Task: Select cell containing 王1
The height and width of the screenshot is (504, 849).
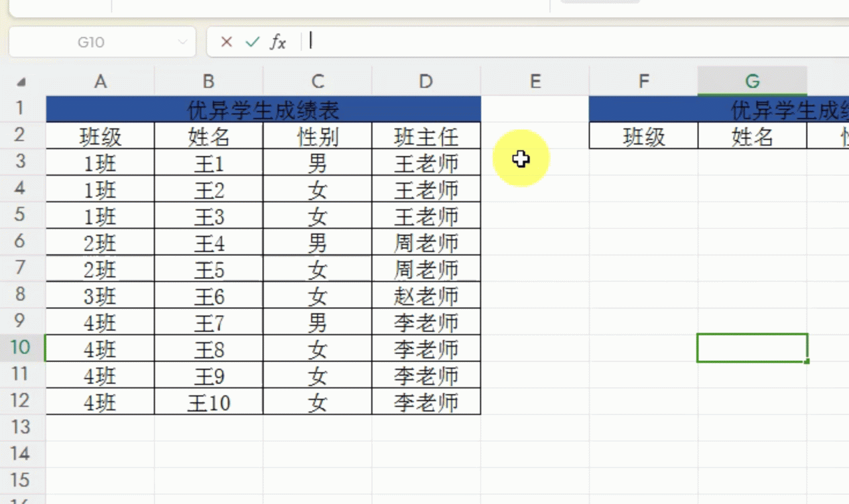Action: (x=209, y=162)
